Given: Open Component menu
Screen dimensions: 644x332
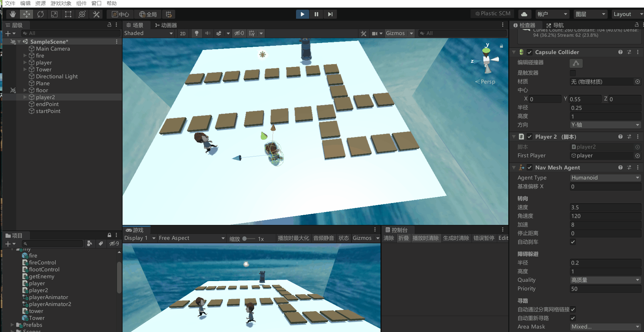Looking at the screenshot, I should 82,3.
